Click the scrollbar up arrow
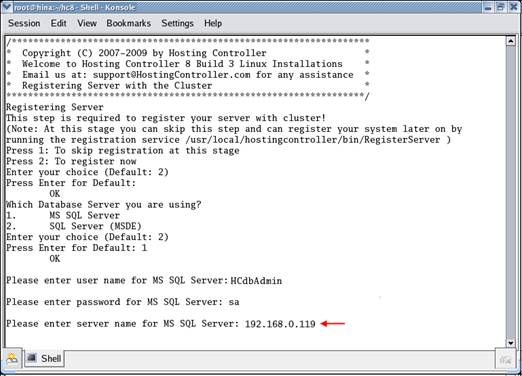 tap(510, 41)
